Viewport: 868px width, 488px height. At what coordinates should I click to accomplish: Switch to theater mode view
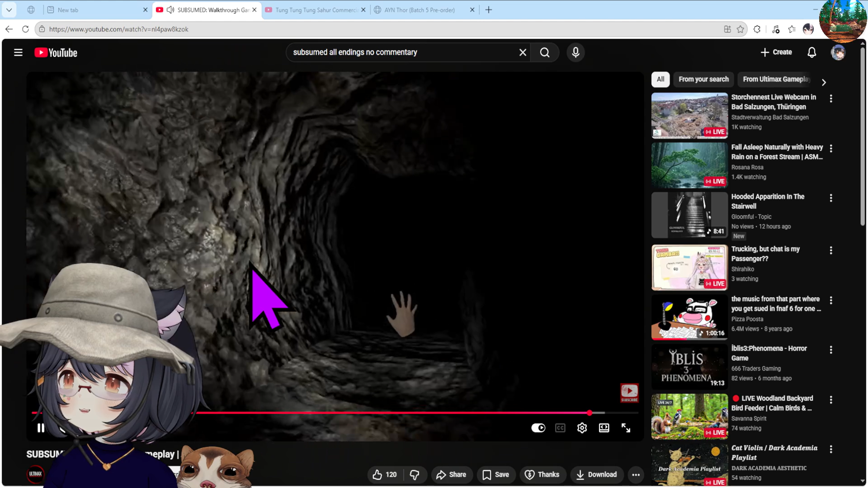click(x=604, y=428)
